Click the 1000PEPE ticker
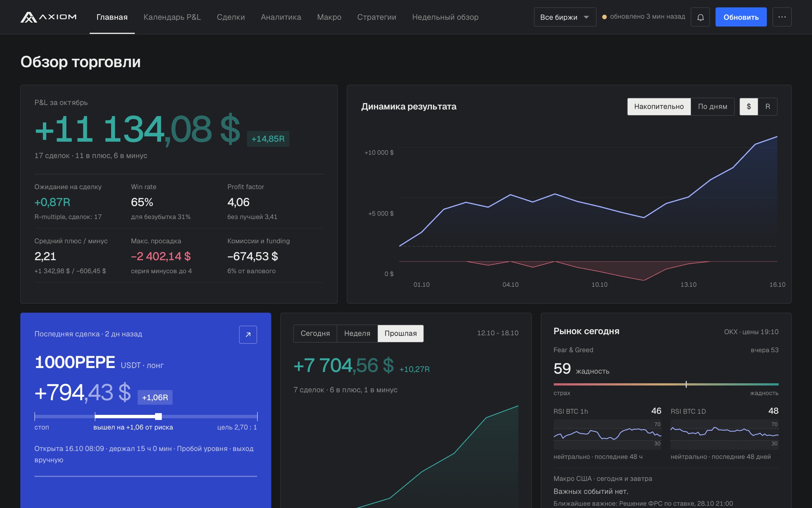Image resolution: width=812 pixels, height=508 pixels. (x=75, y=362)
